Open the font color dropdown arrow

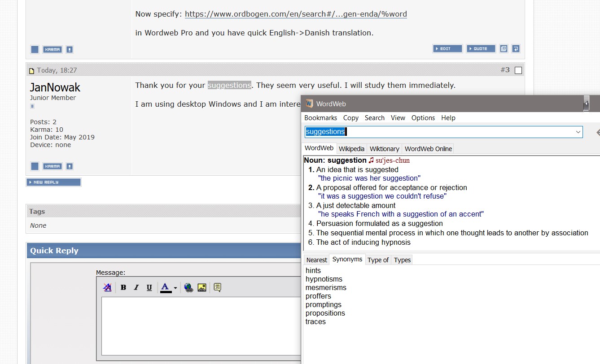coord(175,288)
